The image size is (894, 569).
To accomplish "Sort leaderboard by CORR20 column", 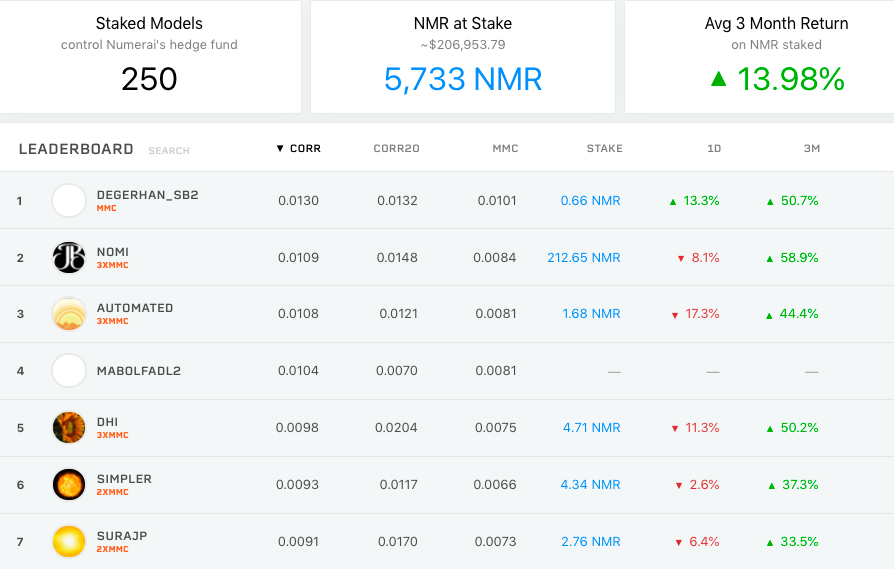I will (x=396, y=148).
